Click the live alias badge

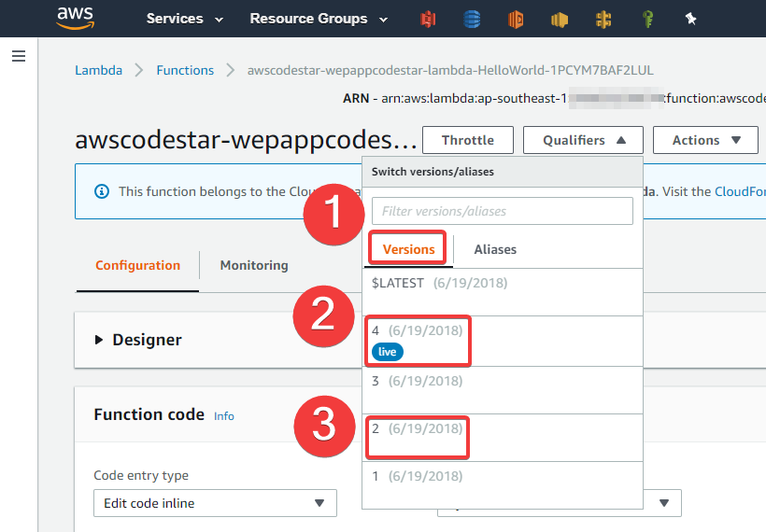(388, 352)
